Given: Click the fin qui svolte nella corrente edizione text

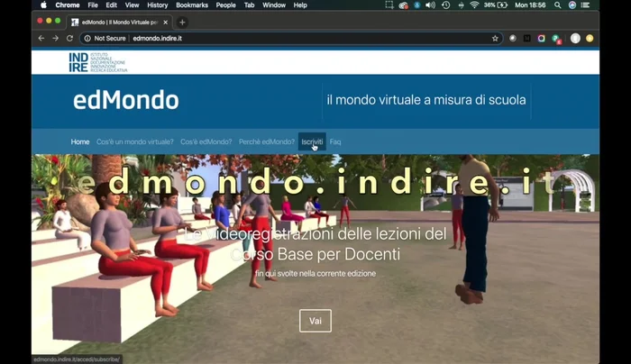Looking at the screenshot, I should click(x=315, y=274).
